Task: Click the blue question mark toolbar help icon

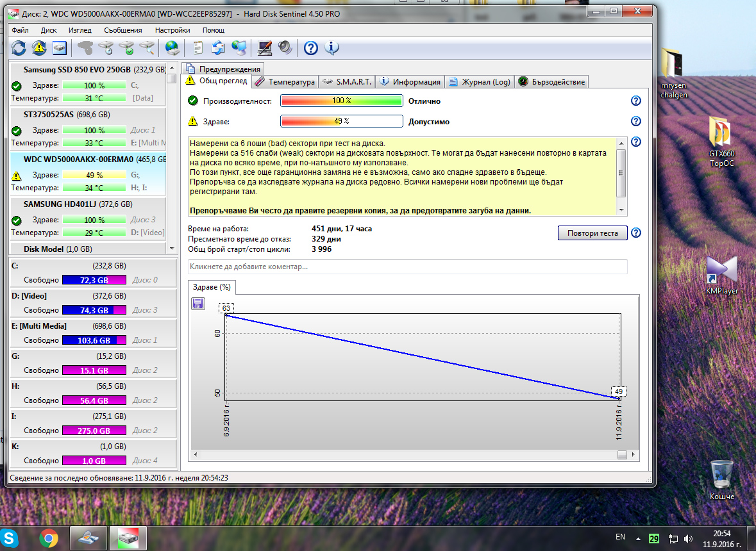Action: click(x=311, y=47)
